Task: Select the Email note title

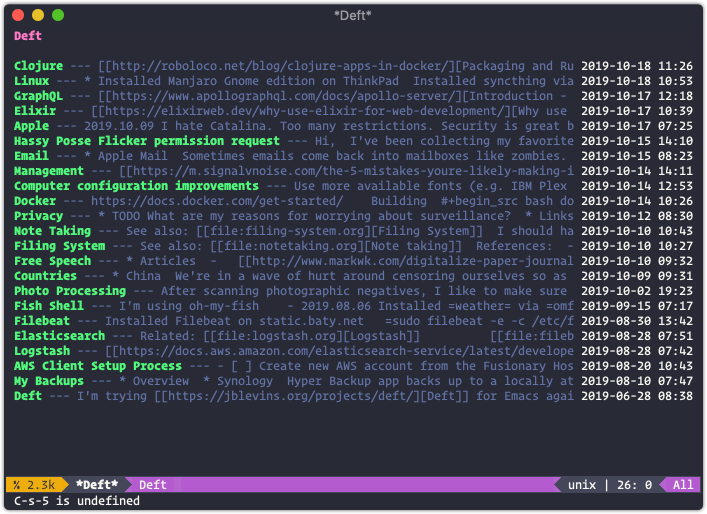Action: (32, 156)
